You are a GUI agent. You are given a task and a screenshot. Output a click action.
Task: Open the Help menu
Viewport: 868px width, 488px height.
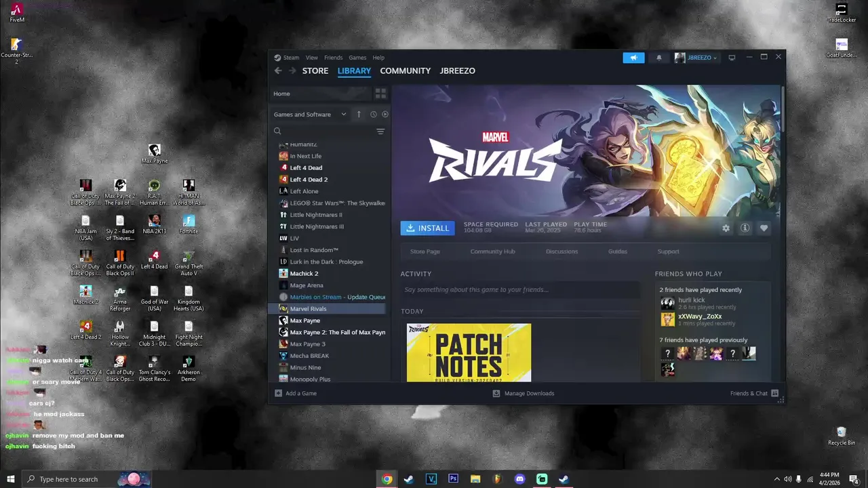(378, 58)
